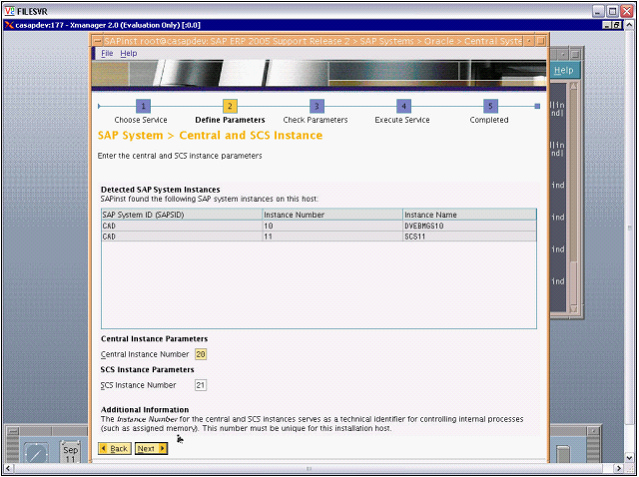Go Back to the previous step

114,448
